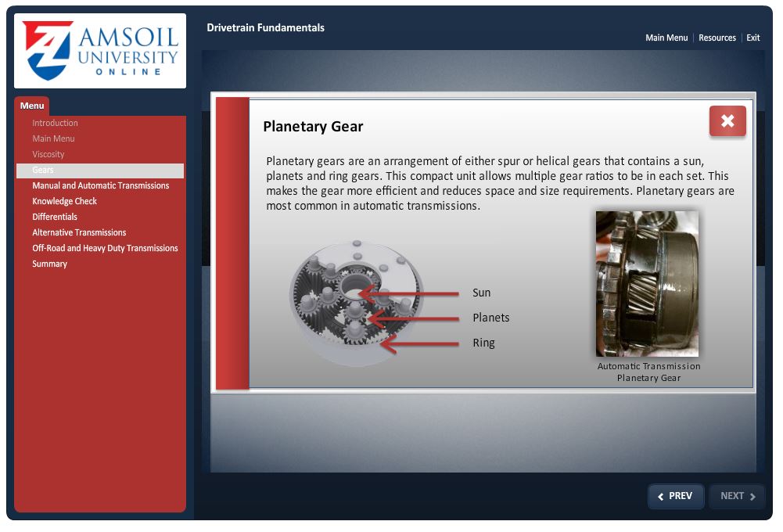The width and height of the screenshot is (783, 532).
Task: Open the Differentials section
Action: 55,217
